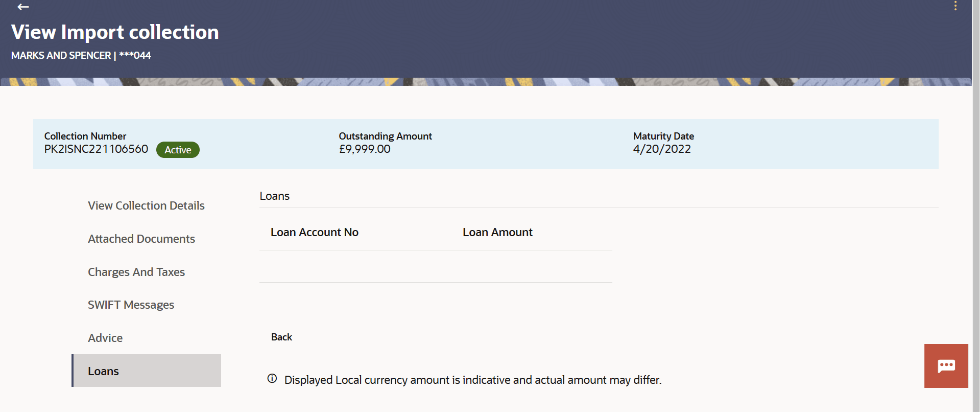Image resolution: width=980 pixels, height=412 pixels.
Task: Click the Loans section heading
Action: pyautogui.click(x=274, y=196)
